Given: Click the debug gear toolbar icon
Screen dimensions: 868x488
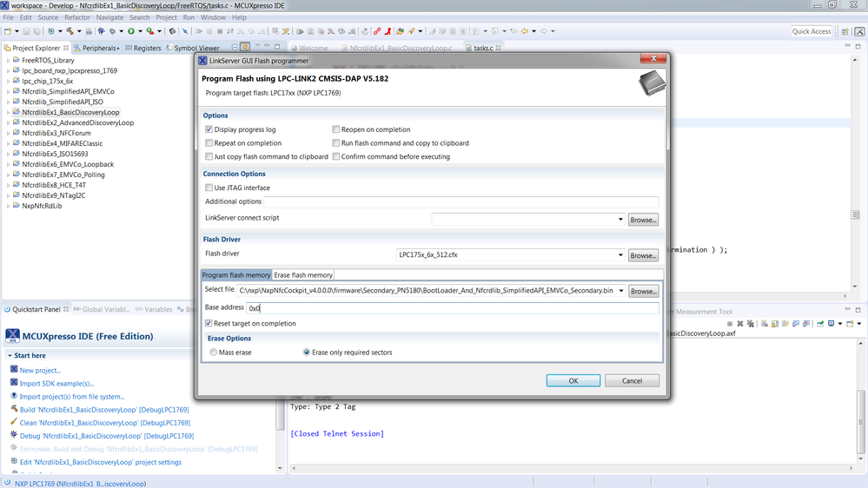Looking at the screenshot, I should pos(112,31).
